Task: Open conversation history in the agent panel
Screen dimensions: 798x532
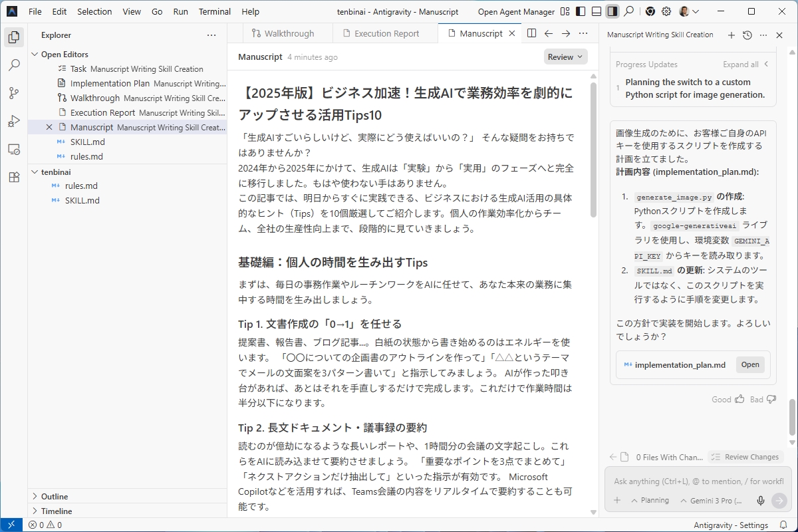Action: pos(746,35)
